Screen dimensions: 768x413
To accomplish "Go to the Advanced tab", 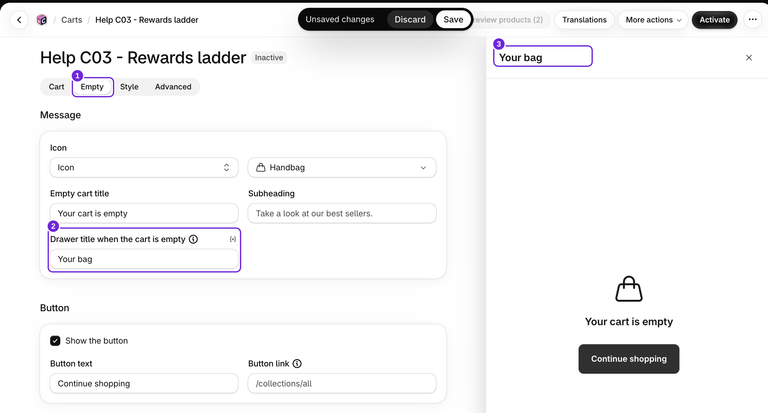I will 173,87.
